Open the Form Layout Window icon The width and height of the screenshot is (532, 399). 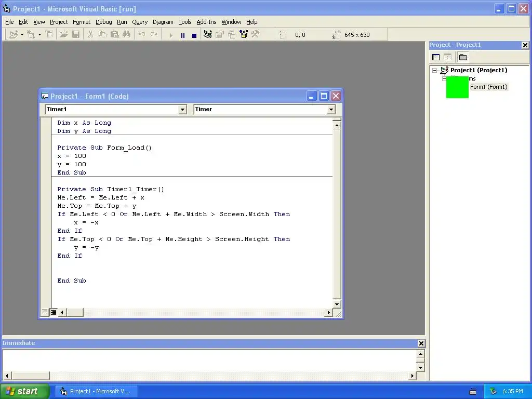coord(232,35)
